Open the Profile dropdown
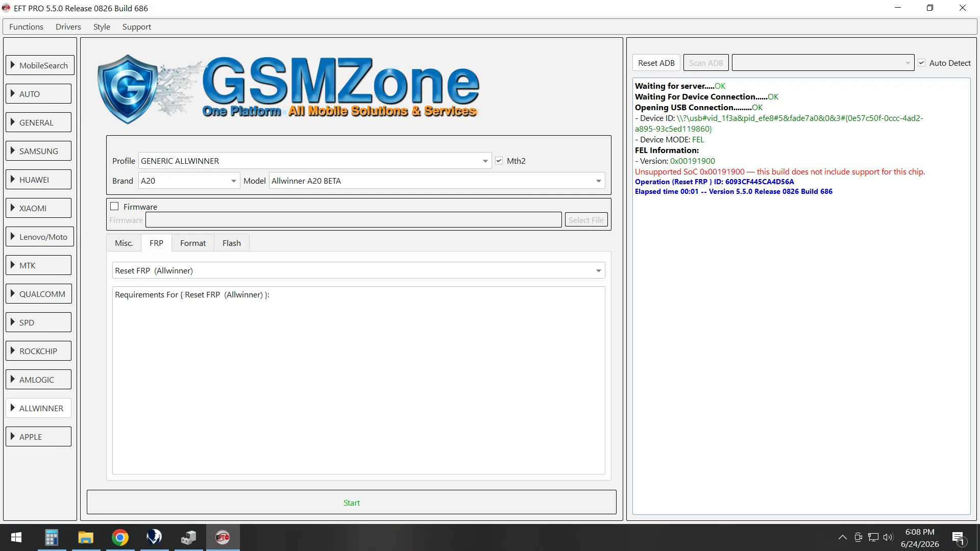The height and width of the screenshot is (551, 980). click(315, 161)
